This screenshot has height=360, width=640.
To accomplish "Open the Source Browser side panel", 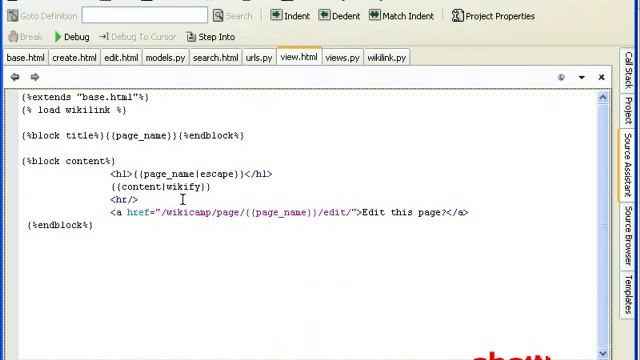I will point(628,236).
